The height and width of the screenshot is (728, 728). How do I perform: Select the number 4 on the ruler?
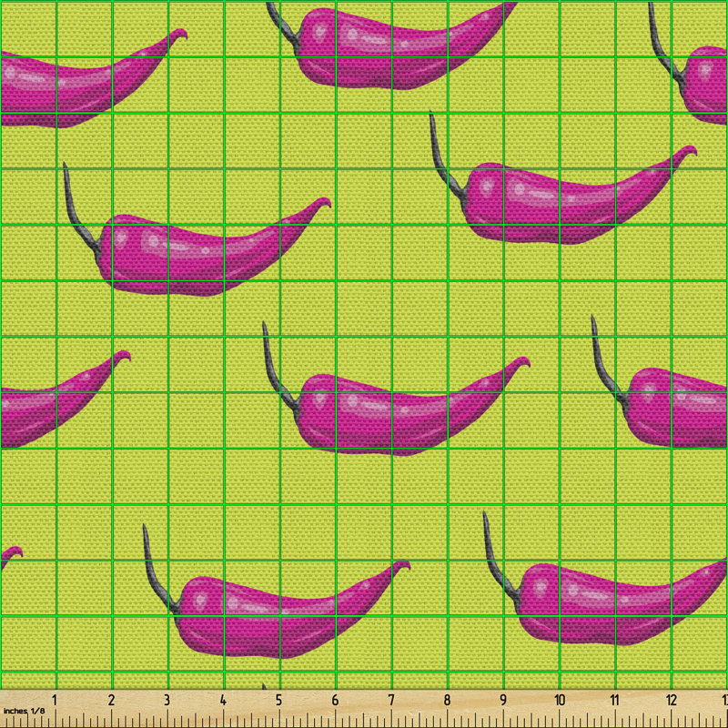click(223, 700)
